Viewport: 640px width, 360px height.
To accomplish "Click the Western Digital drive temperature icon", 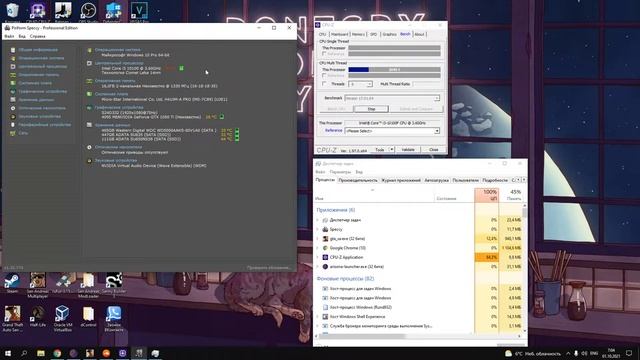I will 237,131.
